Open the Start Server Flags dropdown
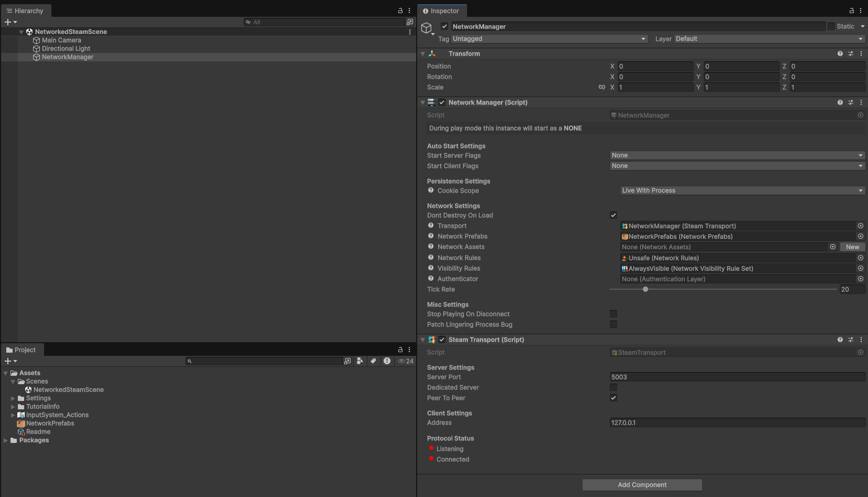This screenshot has height=497, width=868. coord(737,155)
